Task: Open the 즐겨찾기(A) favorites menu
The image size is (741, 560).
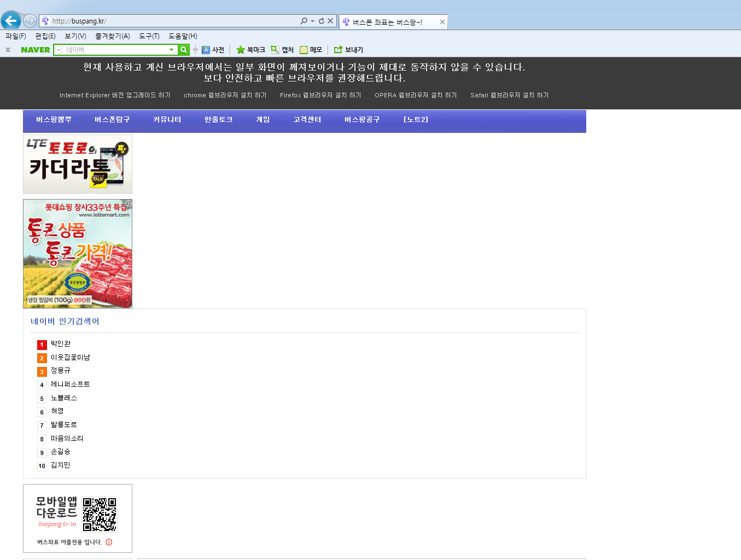Action: (112, 36)
